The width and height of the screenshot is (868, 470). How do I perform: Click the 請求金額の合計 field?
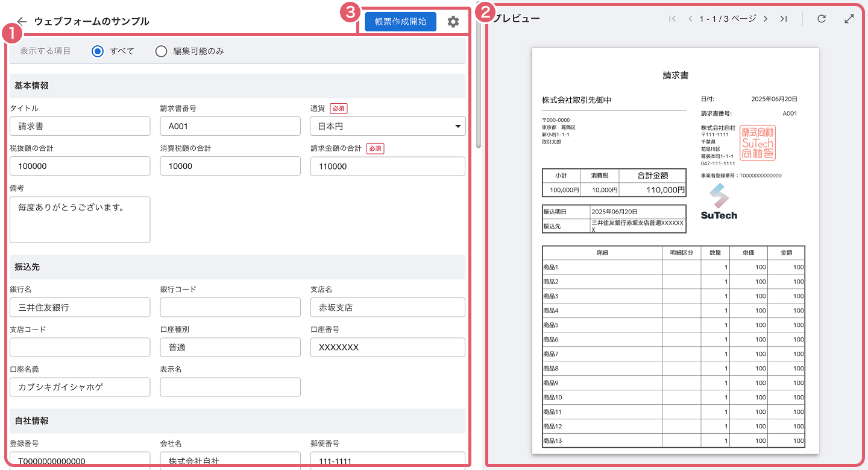pyautogui.click(x=388, y=166)
